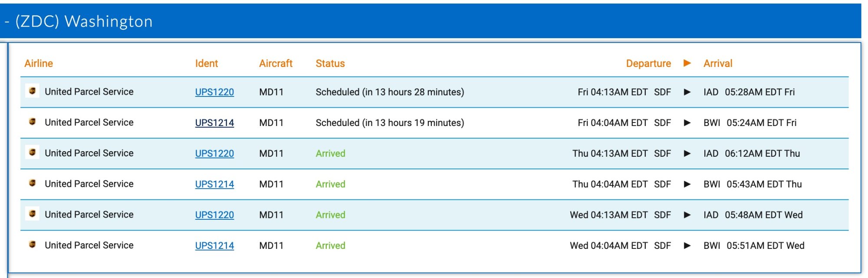The width and height of the screenshot is (868, 278).
Task: Sort by the Airline column header
Action: (x=39, y=63)
